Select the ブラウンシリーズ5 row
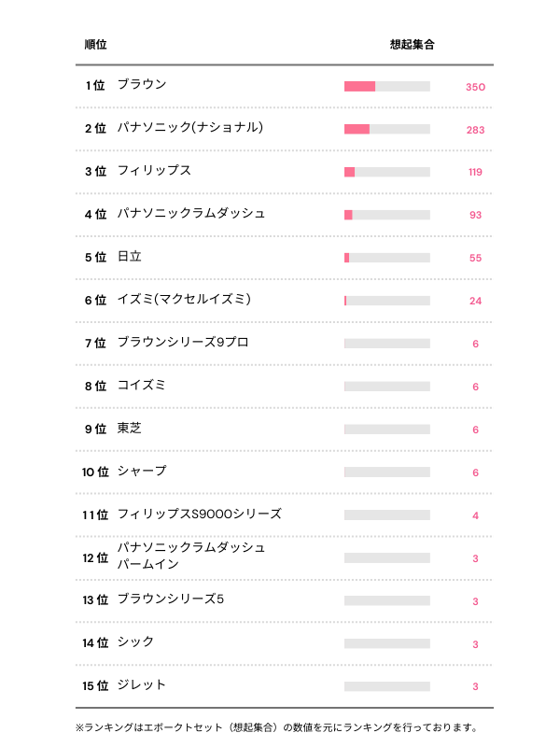The height and width of the screenshot is (747, 560). click(171, 599)
